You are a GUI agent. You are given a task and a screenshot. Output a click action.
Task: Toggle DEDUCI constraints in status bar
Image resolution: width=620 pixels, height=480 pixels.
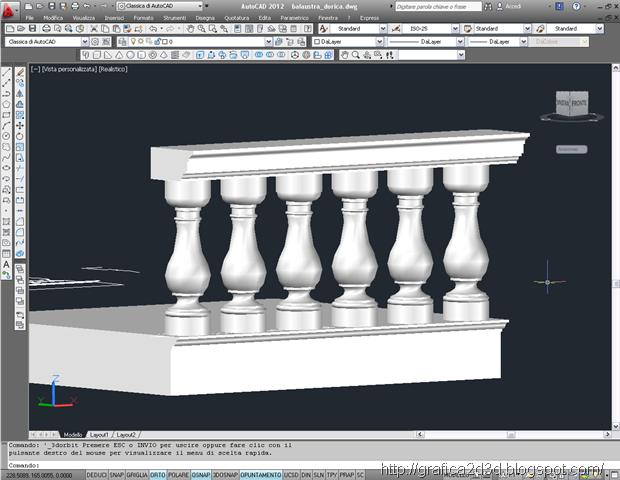pos(96,475)
